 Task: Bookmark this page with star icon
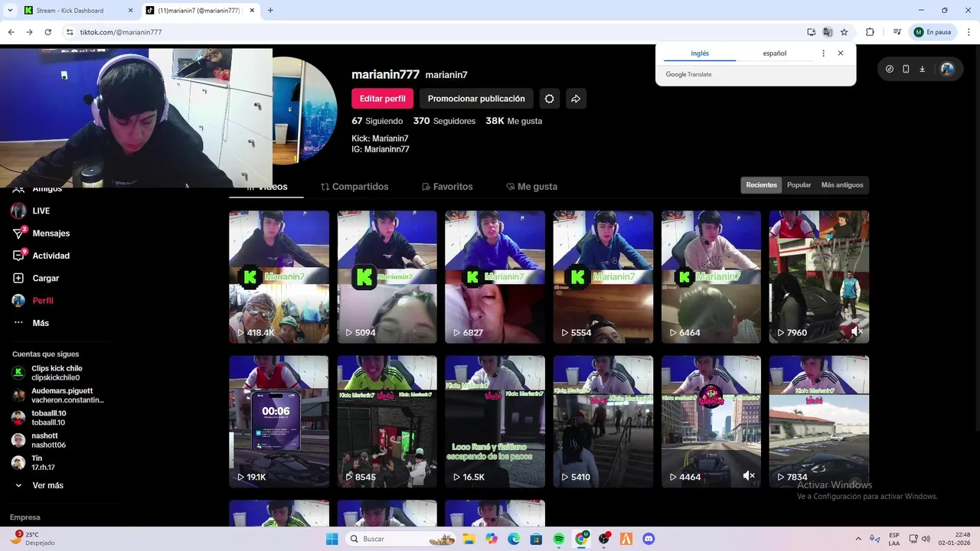point(844,32)
